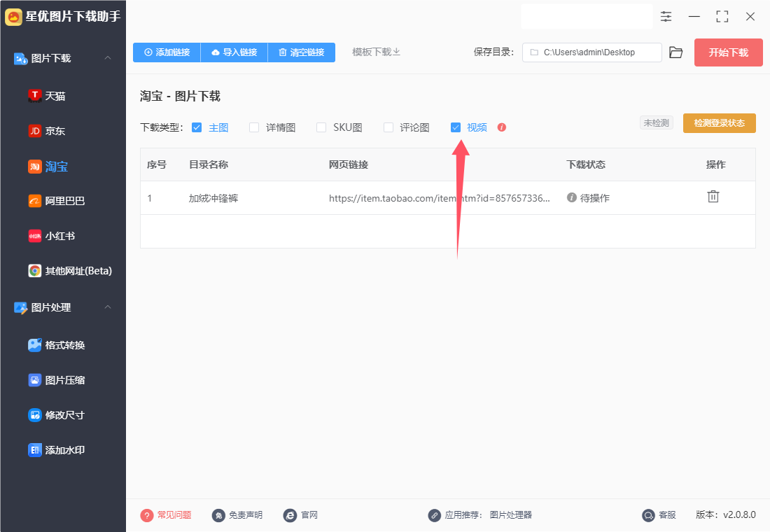This screenshot has width=770, height=532.
Task: Click the save directory path field
Action: point(591,52)
